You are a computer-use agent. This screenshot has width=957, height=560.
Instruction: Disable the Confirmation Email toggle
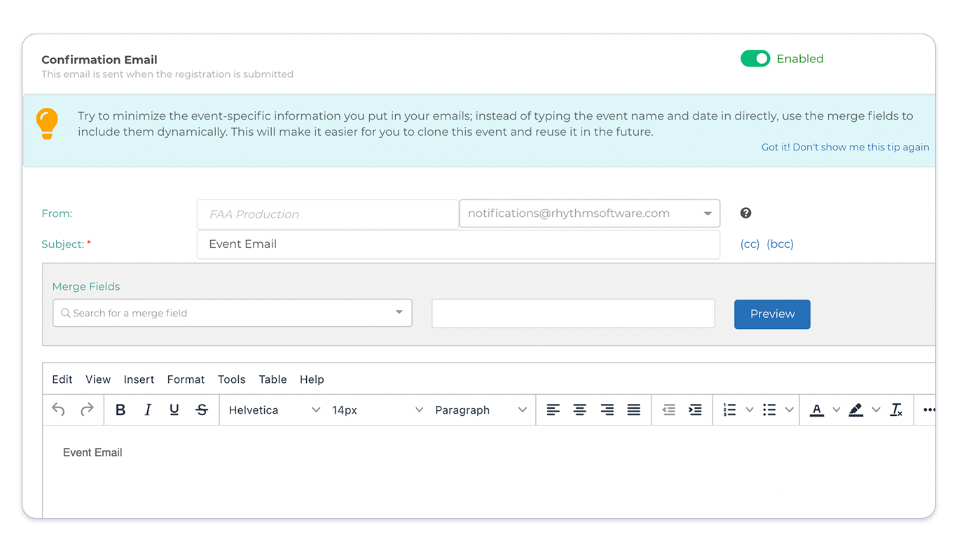[x=755, y=59]
